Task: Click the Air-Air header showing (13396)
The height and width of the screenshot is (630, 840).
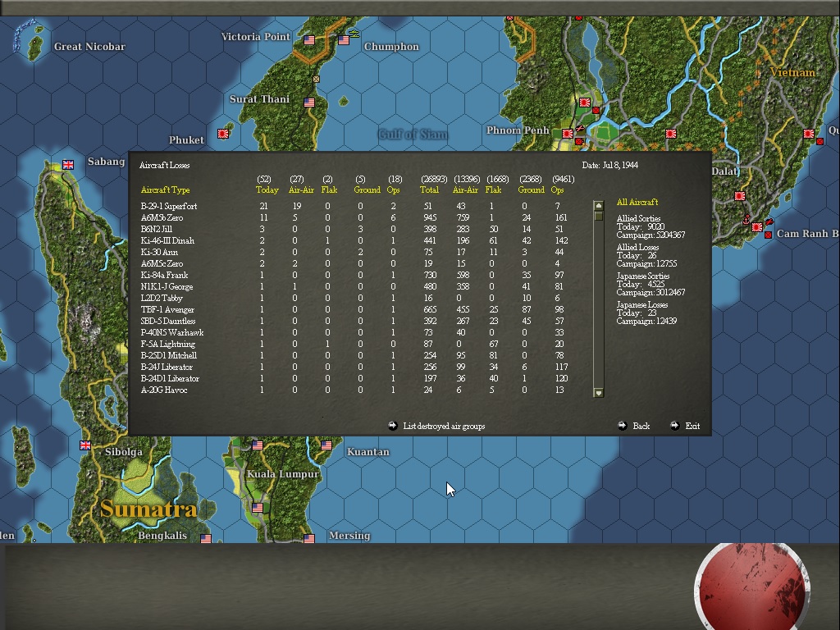Action: pos(465,189)
